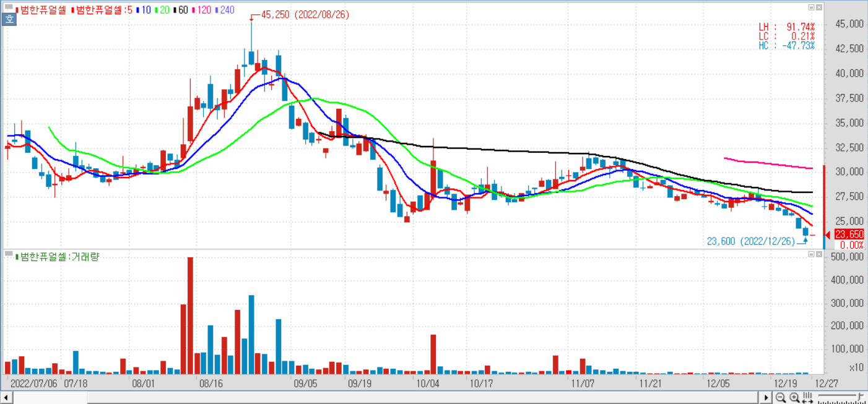Viewport: 868px width, 404px height.
Task: Click the x10 volume multiplier label
Action: click(x=856, y=367)
